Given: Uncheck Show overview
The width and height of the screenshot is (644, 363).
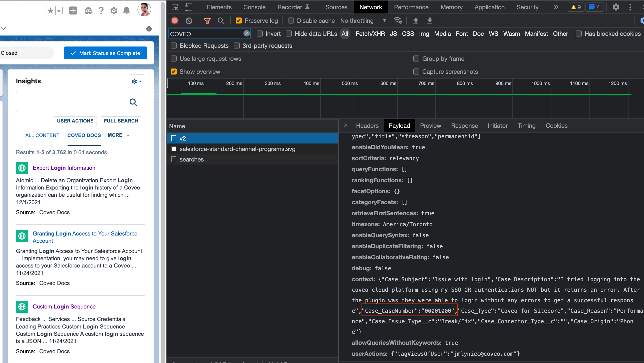Looking at the screenshot, I should pyautogui.click(x=174, y=71).
